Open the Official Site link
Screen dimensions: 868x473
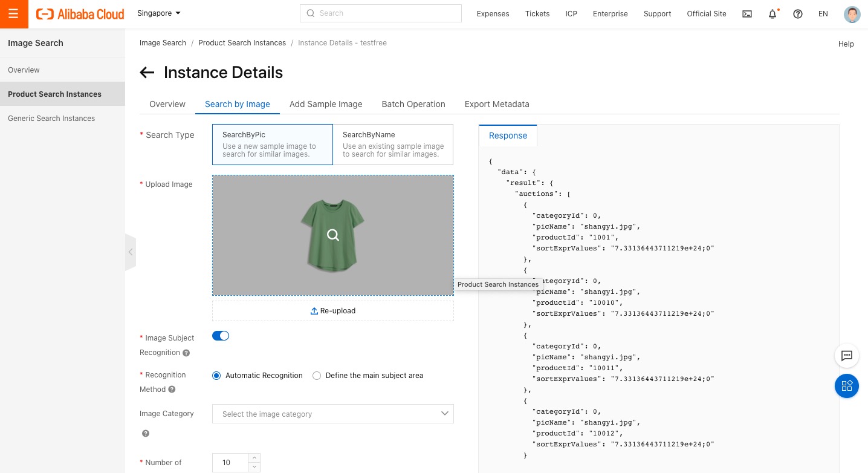(x=707, y=14)
